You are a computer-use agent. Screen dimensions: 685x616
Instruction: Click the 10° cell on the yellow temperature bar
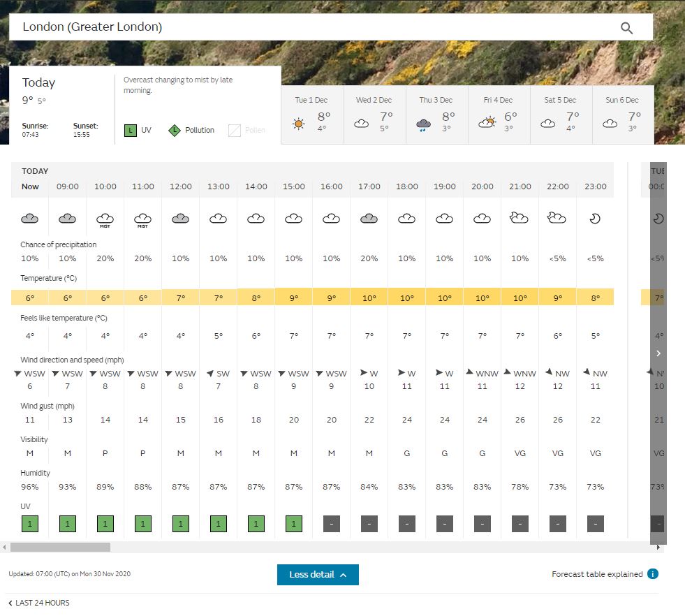point(369,297)
